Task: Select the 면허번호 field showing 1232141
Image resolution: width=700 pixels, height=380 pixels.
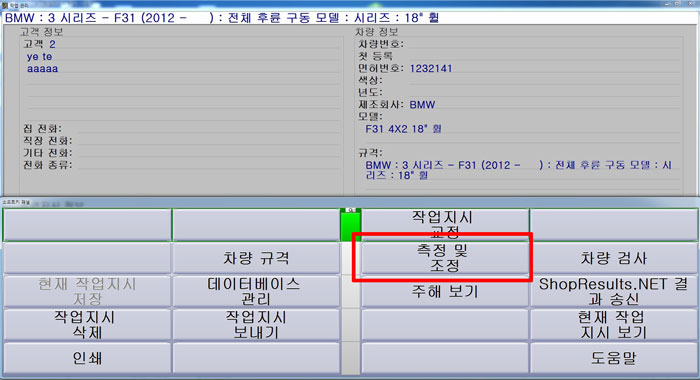Action: (543, 68)
